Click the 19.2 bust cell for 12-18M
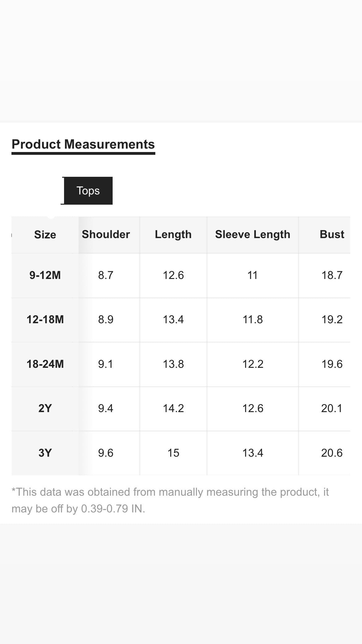This screenshot has width=362, height=644. pyautogui.click(x=332, y=319)
